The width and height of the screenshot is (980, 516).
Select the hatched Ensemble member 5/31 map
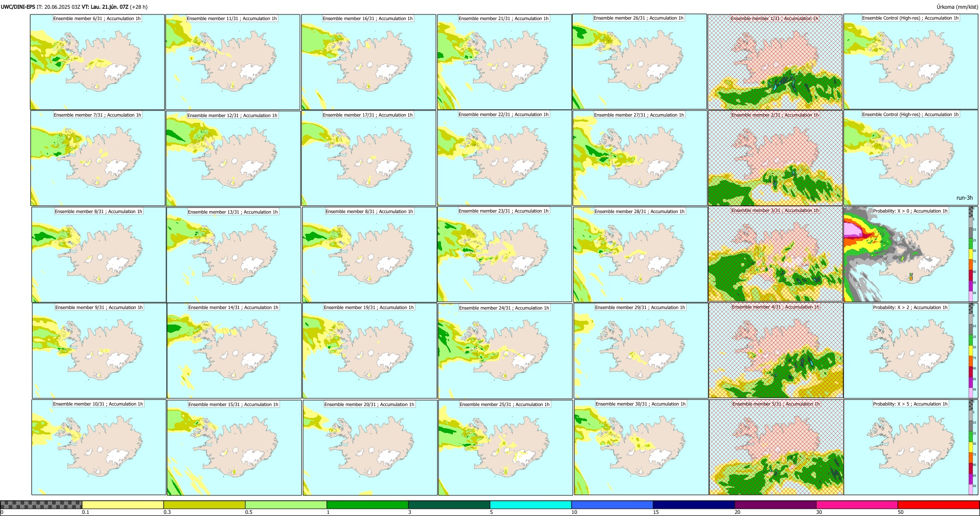point(777,447)
